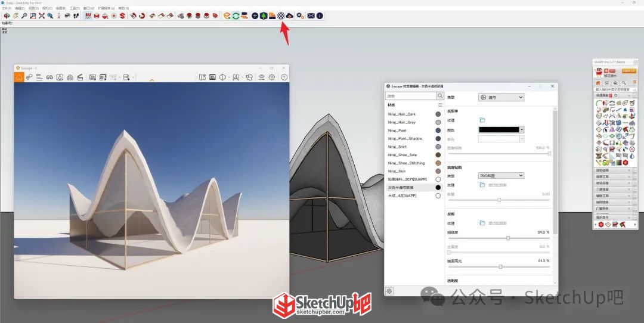The height and width of the screenshot is (323, 644).
Task: Open Enscape Material Editor checkered sphere icon
Action: click(281, 15)
